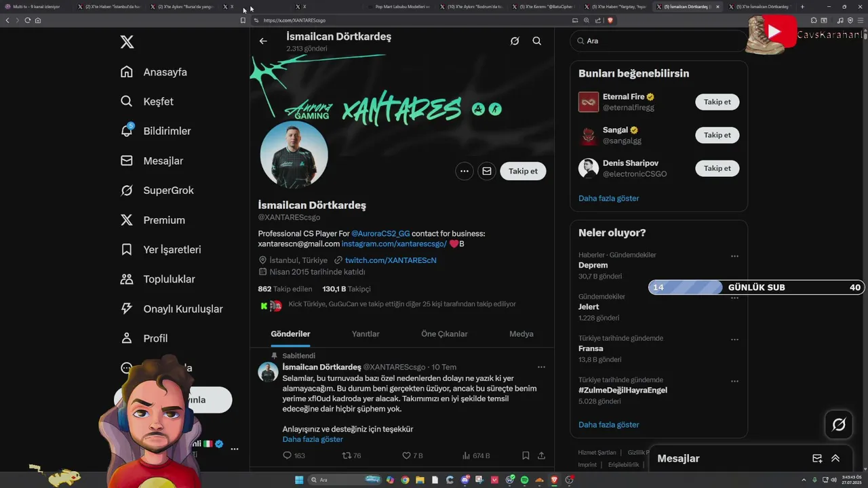Send message via envelope icon on profile

point(487,171)
